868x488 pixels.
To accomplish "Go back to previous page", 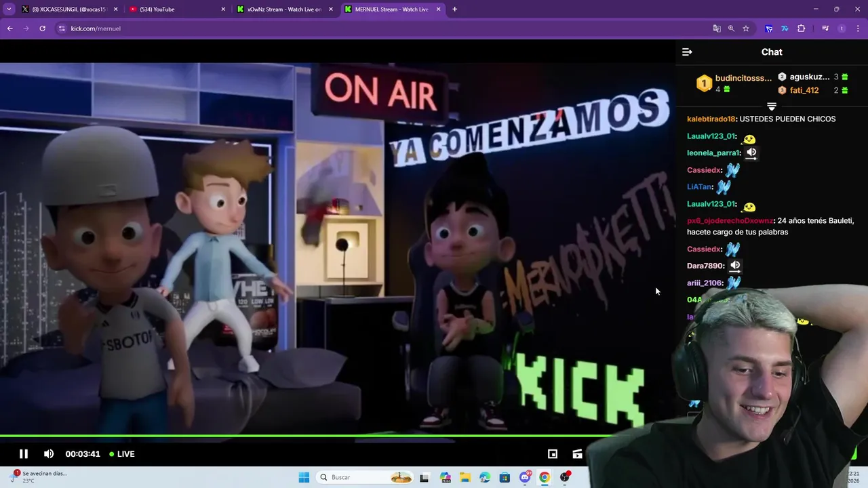I will [x=9, y=28].
